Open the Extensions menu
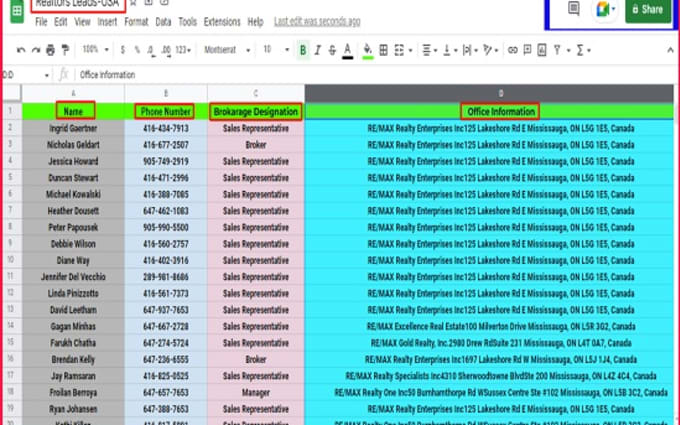 coord(222,22)
